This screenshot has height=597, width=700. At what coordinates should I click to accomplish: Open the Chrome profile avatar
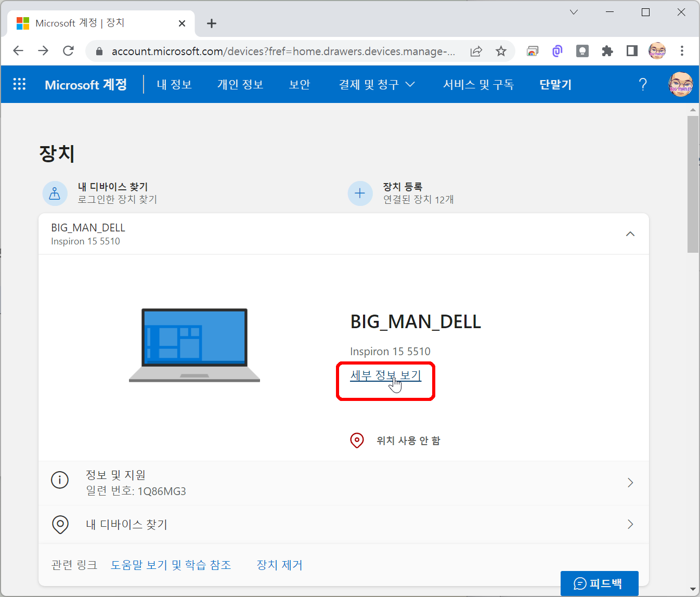(657, 51)
